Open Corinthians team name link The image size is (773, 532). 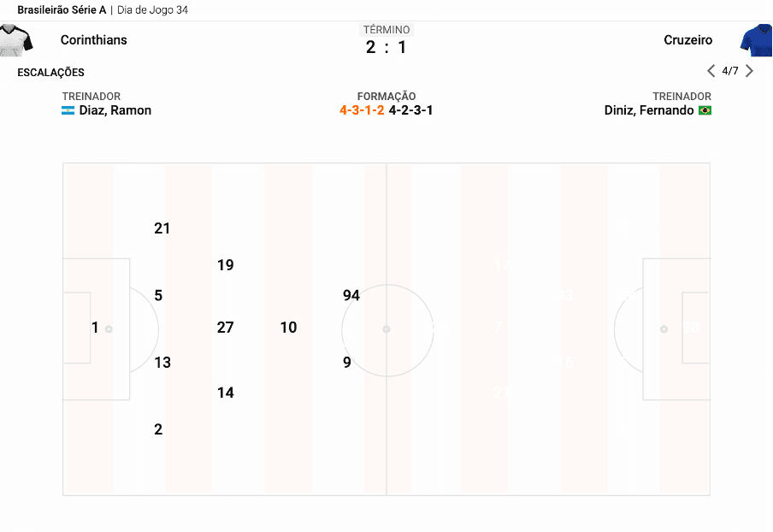coord(94,40)
